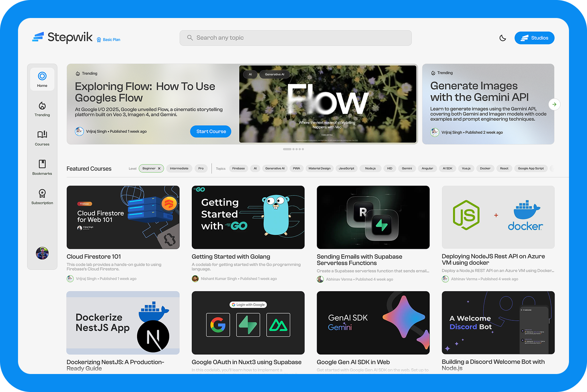This screenshot has height=392, width=587.
Task: Click the Basic Plan badge
Action: pos(109,40)
